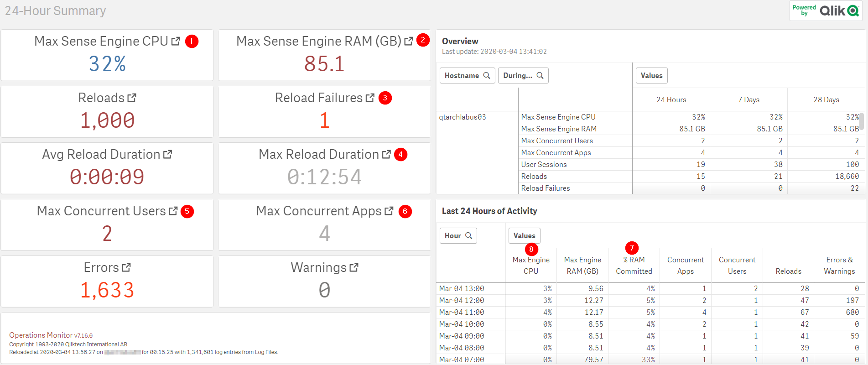Open the Max Sense Engine CPU link icon
Viewport: 868px width, 365px height.
[x=176, y=42]
